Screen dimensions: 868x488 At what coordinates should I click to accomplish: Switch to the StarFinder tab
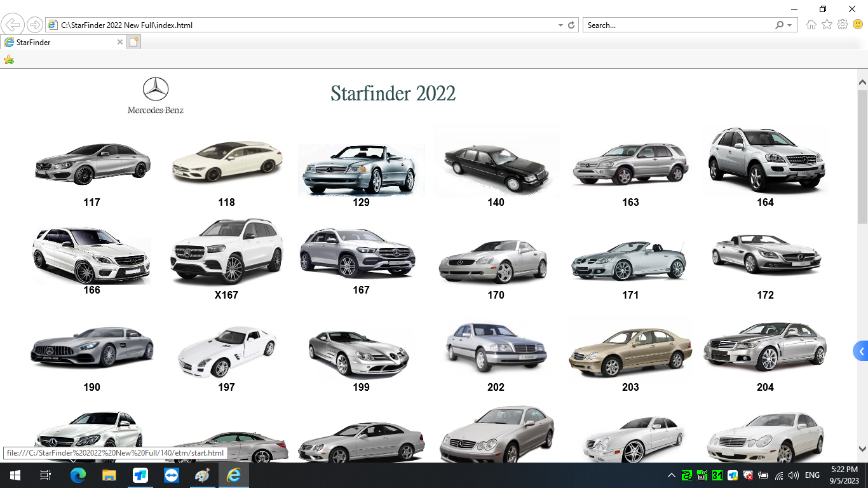(60, 42)
